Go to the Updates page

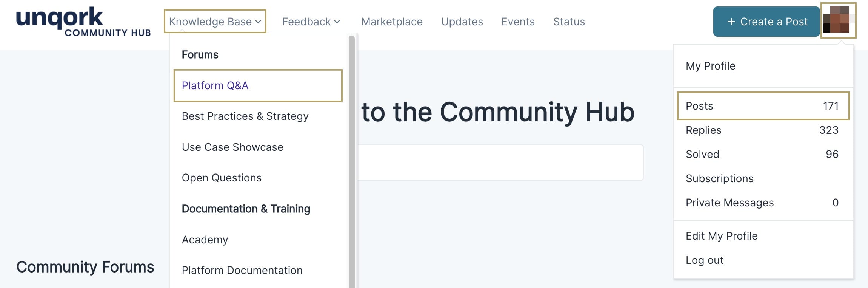click(462, 22)
